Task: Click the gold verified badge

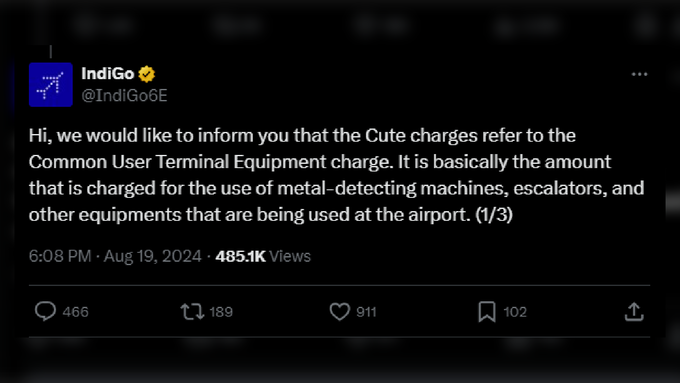Action: [x=147, y=74]
